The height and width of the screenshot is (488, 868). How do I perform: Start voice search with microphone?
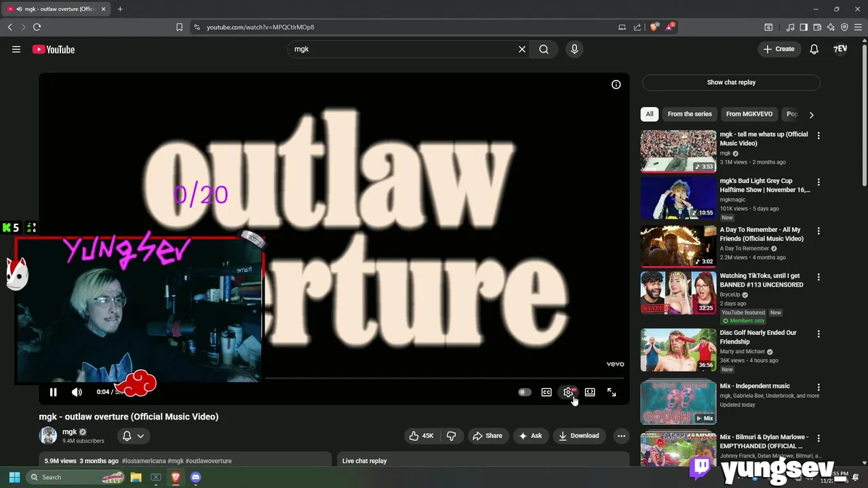(x=574, y=49)
